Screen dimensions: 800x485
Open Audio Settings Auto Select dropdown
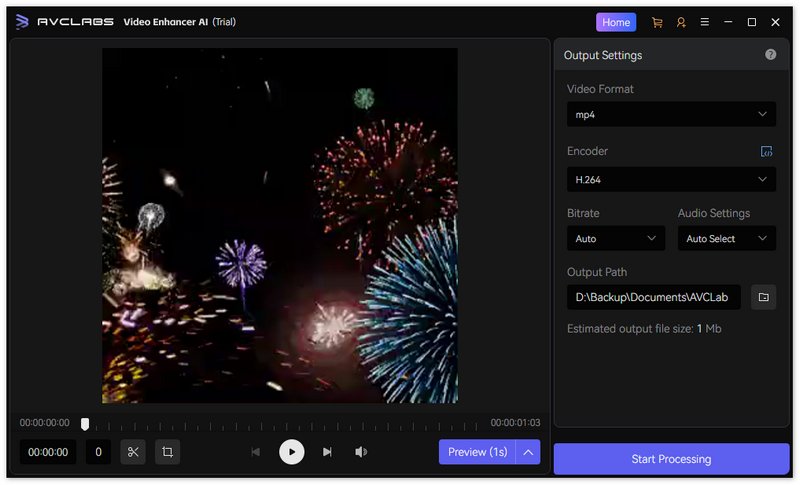pyautogui.click(x=726, y=239)
